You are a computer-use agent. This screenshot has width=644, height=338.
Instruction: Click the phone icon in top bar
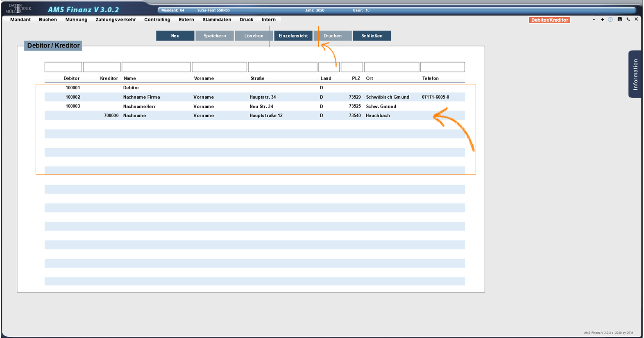628,19
